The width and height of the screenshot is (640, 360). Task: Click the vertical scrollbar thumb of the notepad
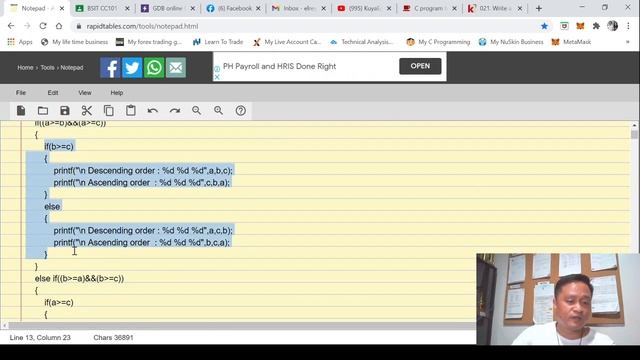coord(634,134)
